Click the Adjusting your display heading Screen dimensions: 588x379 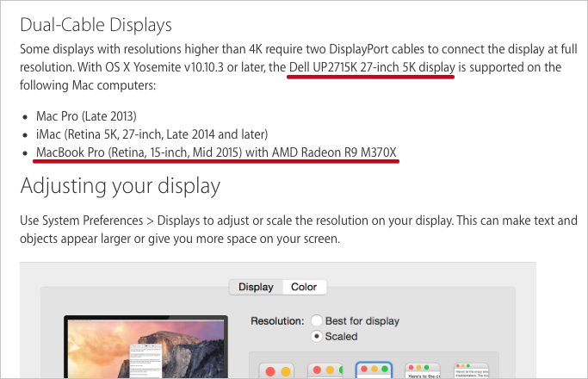(x=121, y=186)
